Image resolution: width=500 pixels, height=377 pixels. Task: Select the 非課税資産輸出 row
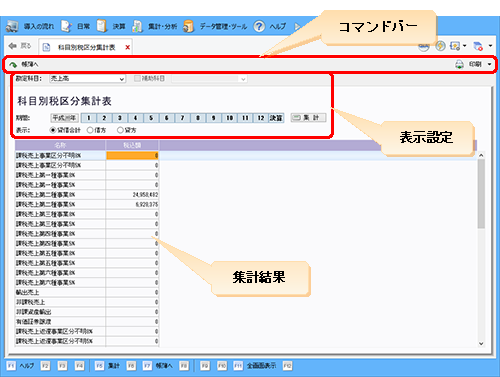tap(87, 312)
